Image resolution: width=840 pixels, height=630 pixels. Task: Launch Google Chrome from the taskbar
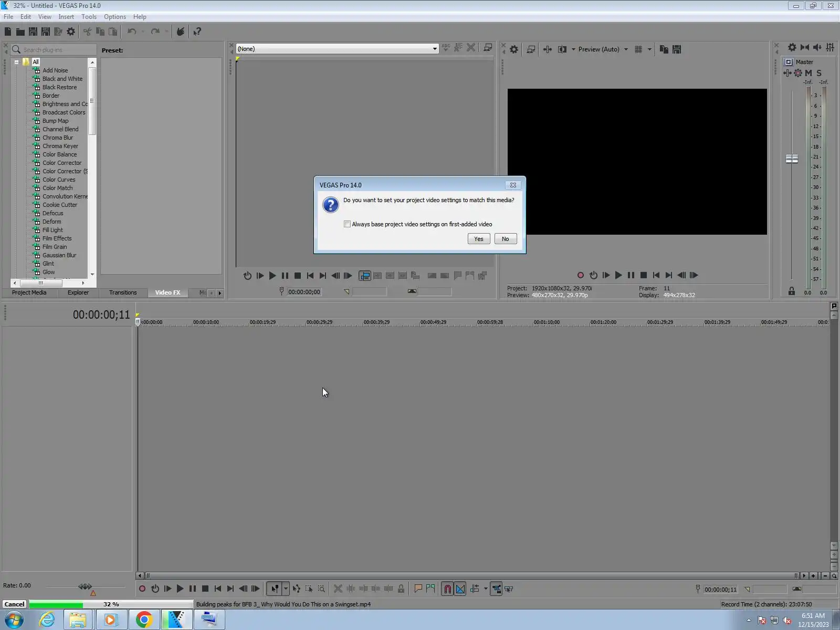(144, 620)
